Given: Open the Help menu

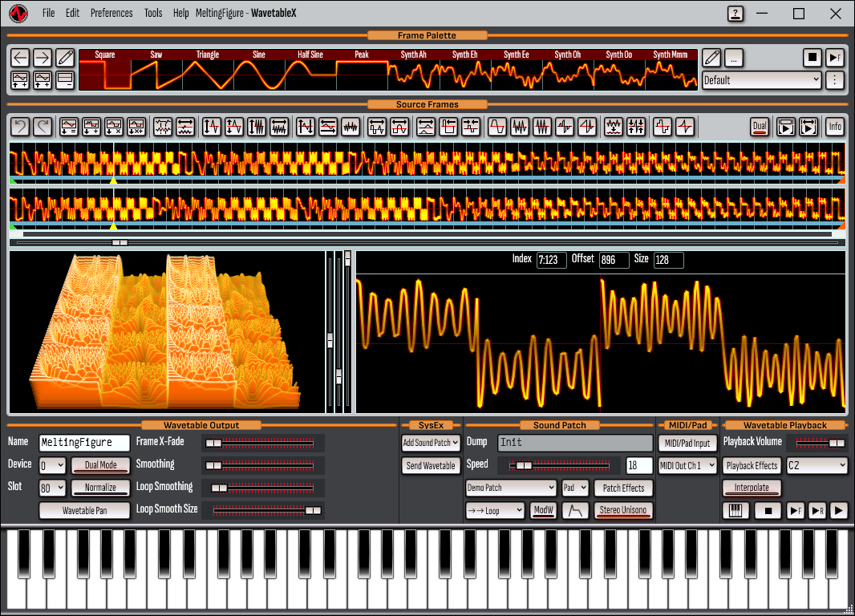Looking at the screenshot, I should [x=180, y=13].
